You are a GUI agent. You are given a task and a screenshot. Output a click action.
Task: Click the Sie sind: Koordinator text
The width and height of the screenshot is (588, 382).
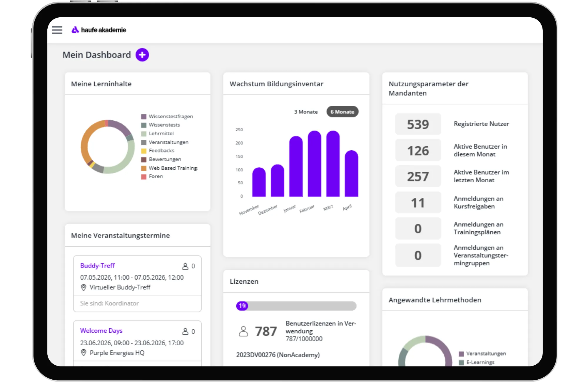click(x=109, y=303)
